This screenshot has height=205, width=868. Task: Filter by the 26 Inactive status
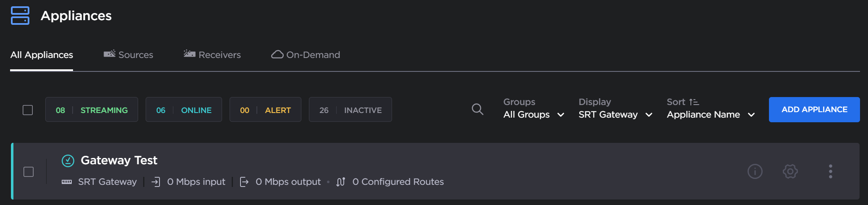tap(350, 110)
